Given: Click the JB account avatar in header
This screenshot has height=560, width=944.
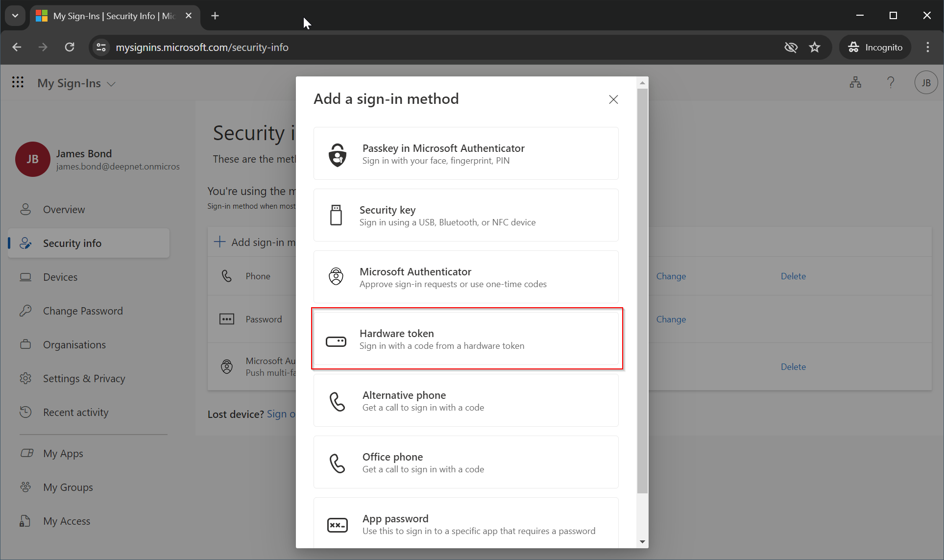Looking at the screenshot, I should click(x=926, y=82).
